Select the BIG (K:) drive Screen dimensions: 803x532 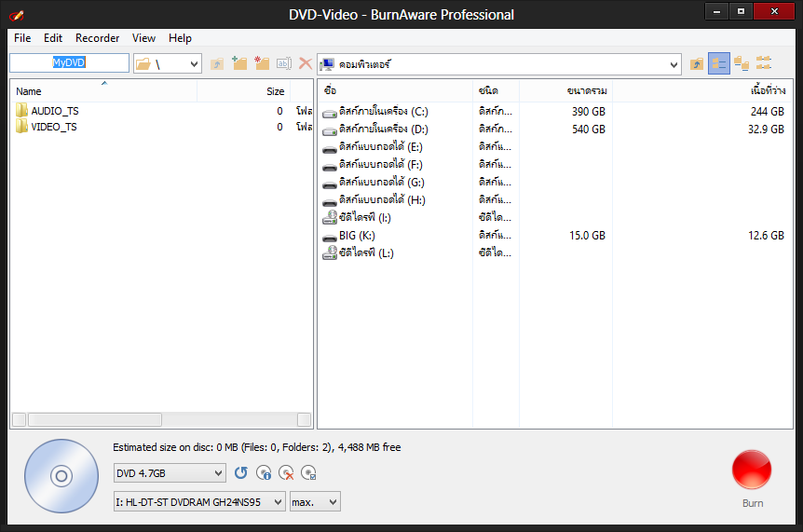coord(348,236)
